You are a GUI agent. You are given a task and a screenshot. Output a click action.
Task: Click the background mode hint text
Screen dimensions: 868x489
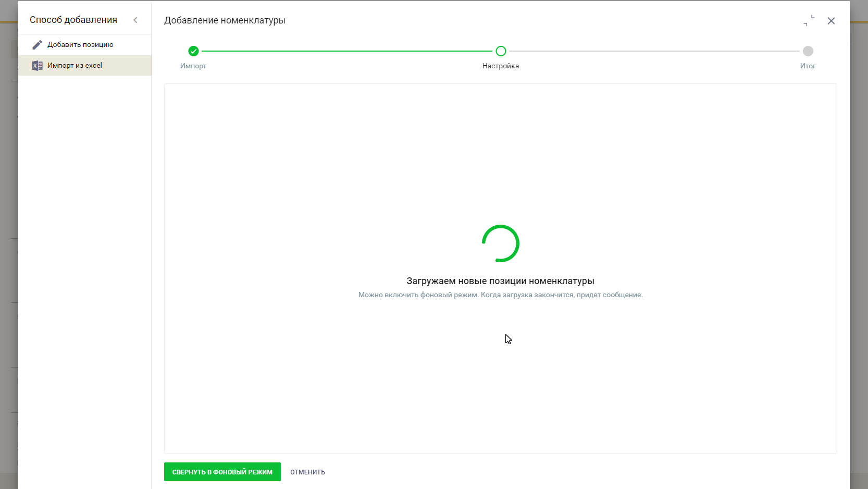pos(501,295)
